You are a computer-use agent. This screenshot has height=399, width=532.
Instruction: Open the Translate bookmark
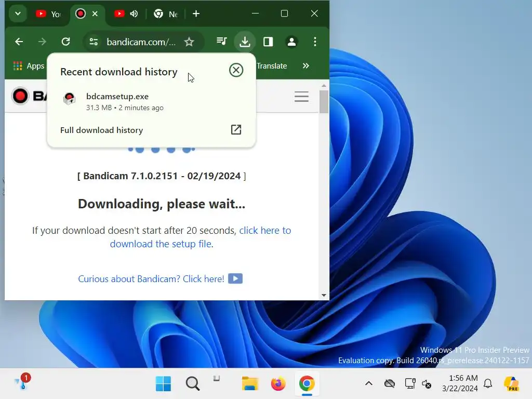272,66
